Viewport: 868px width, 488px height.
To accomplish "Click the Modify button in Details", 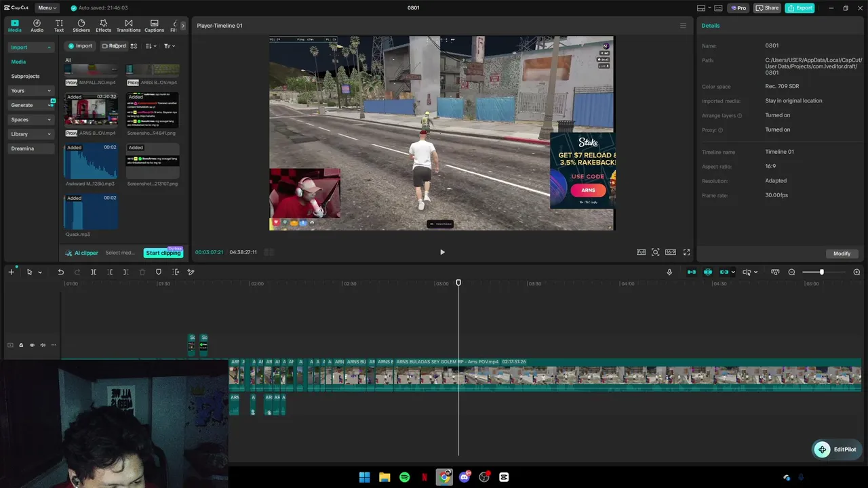I will coord(842,253).
